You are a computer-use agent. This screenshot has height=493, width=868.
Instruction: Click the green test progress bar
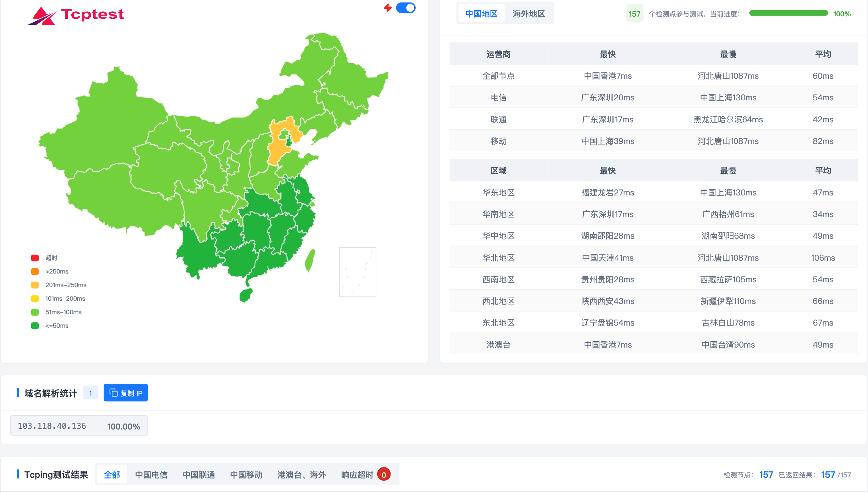(x=788, y=13)
